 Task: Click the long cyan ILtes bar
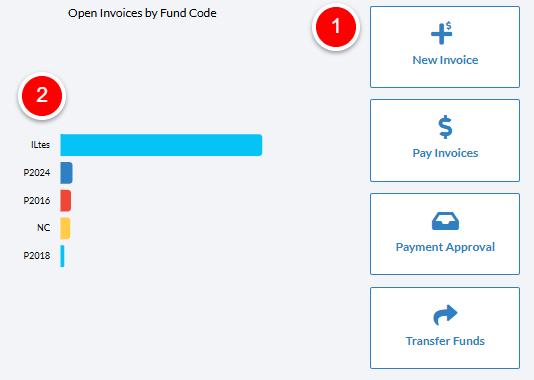[x=161, y=145]
